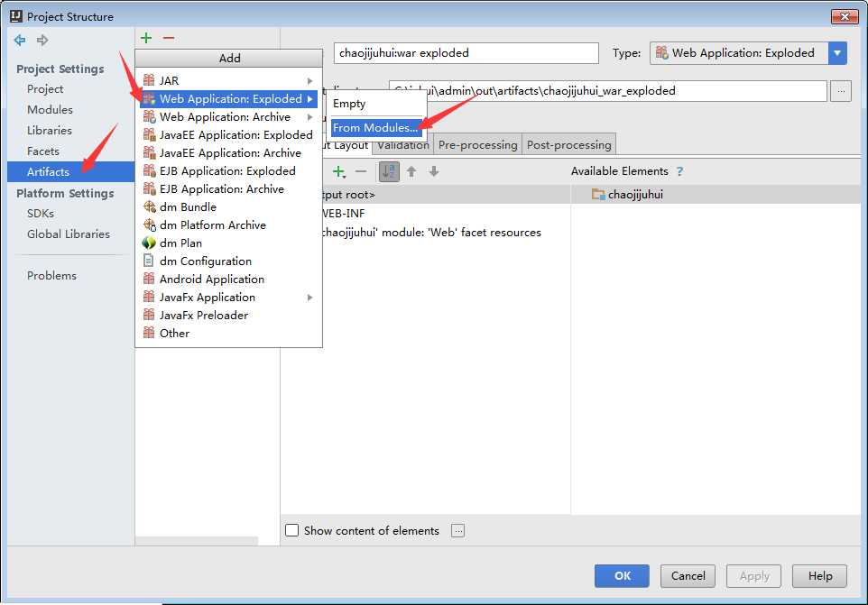Click the artifact name input field
This screenshot has height=605, width=868.
coord(466,53)
